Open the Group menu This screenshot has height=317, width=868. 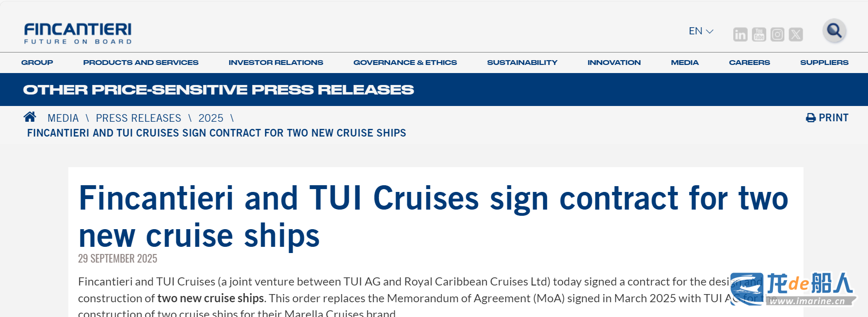click(x=37, y=63)
